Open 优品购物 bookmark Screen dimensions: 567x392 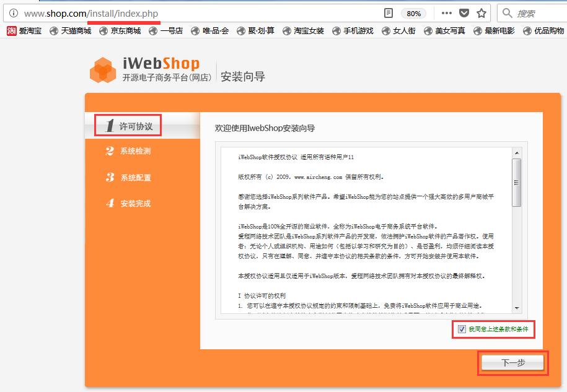[543, 31]
